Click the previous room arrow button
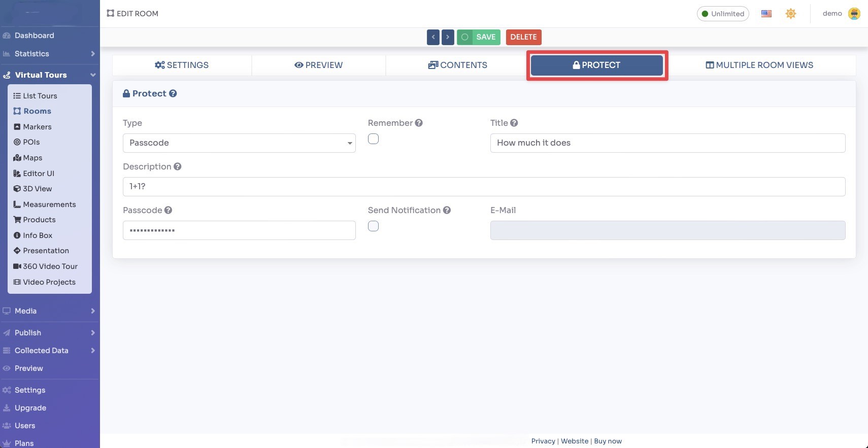The image size is (868, 448). [x=433, y=37]
